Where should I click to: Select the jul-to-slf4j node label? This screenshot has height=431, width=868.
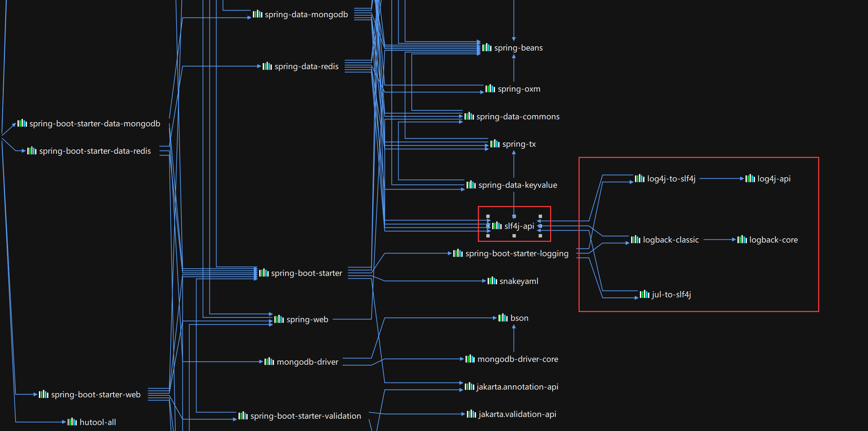coord(671,294)
